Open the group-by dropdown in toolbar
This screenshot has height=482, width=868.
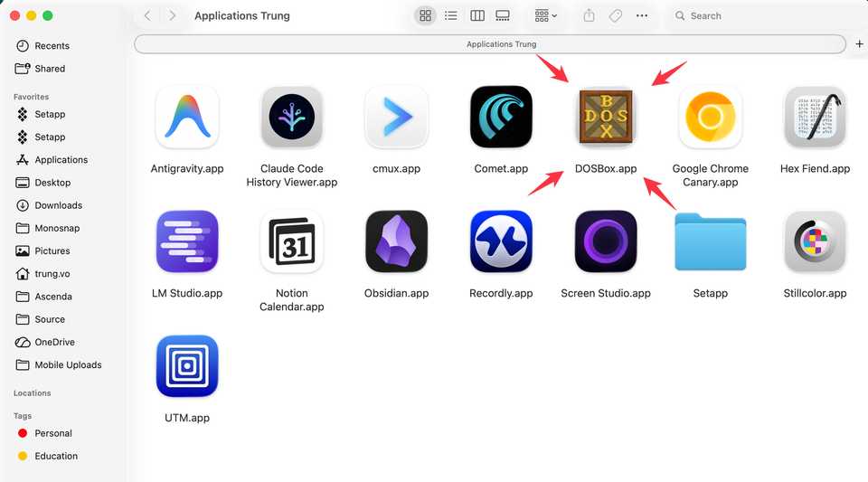pos(546,15)
